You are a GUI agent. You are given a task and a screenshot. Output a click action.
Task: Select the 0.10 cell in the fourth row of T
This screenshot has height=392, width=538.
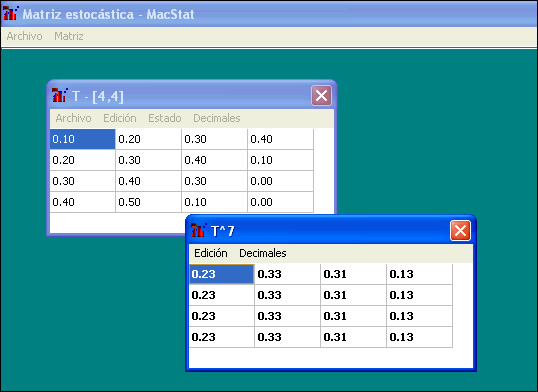click(x=214, y=202)
